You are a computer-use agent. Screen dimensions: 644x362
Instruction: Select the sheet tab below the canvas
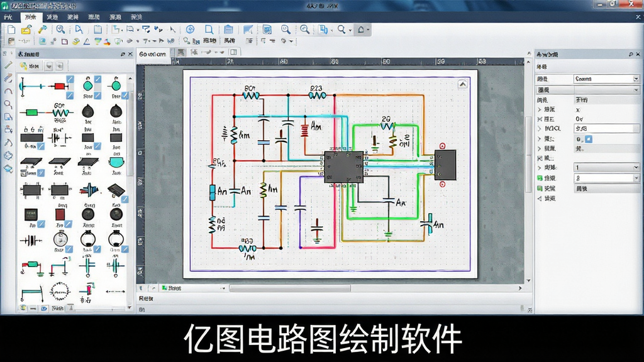coord(172,288)
